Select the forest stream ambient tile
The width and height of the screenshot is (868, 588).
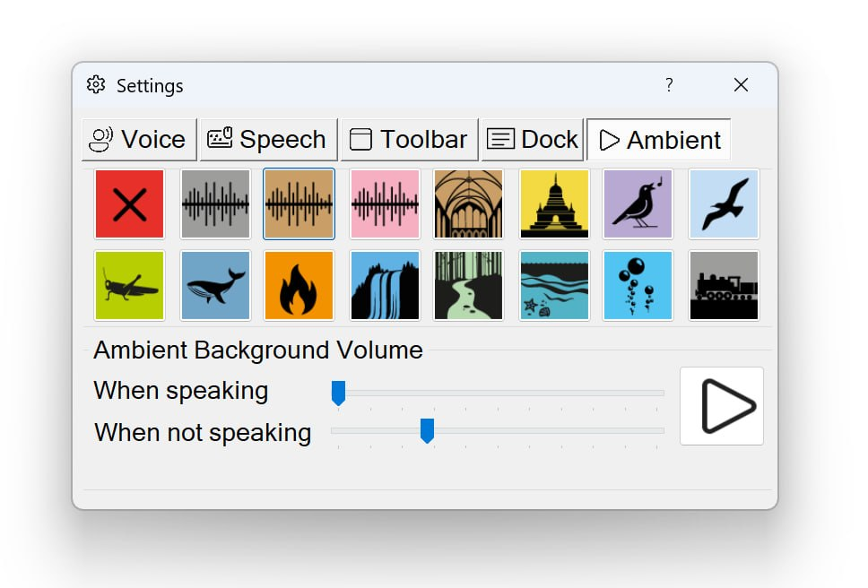[x=468, y=285]
